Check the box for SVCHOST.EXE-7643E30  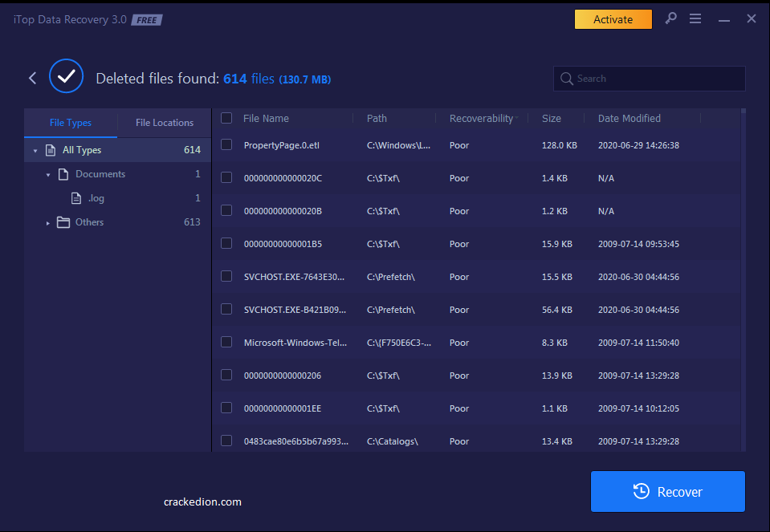[226, 276]
